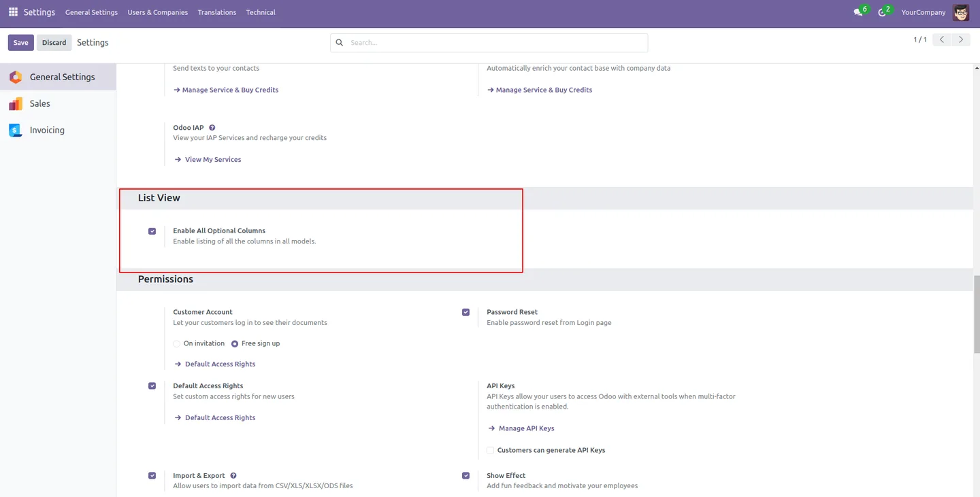Go to the previous record arrow

(942, 39)
